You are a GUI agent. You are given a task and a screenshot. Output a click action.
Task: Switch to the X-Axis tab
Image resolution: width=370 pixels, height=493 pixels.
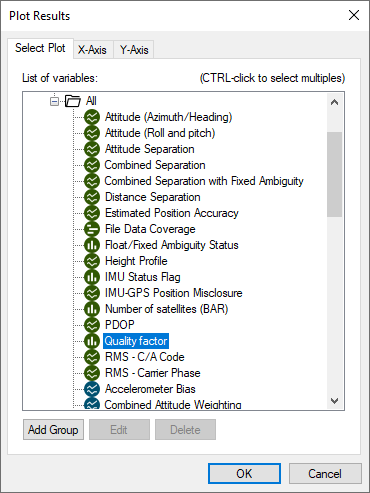[x=92, y=50]
